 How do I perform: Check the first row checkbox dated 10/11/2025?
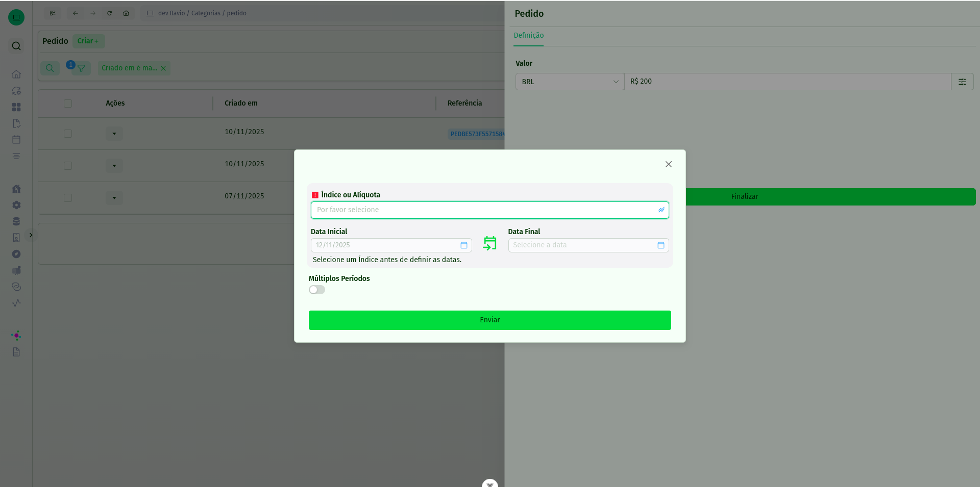tap(68, 134)
